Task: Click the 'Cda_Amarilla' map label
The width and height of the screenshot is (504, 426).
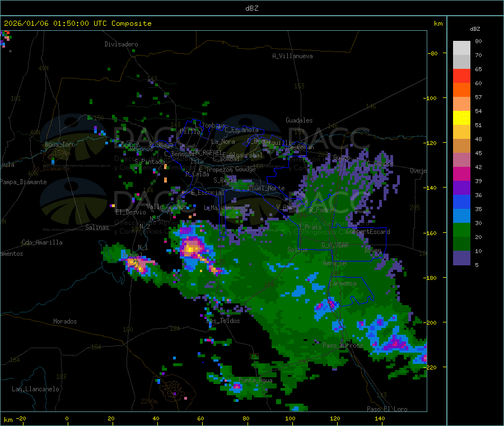Action: click(x=42, y=242)
